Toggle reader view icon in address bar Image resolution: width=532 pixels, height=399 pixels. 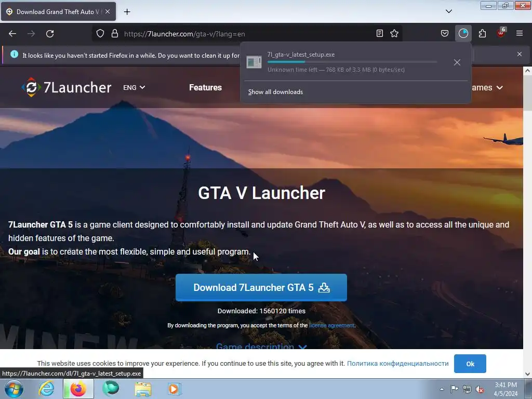point(380,33)
